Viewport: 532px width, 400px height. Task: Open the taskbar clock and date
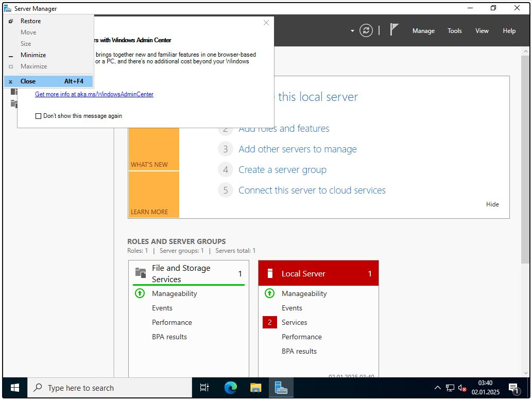[485, 388]
